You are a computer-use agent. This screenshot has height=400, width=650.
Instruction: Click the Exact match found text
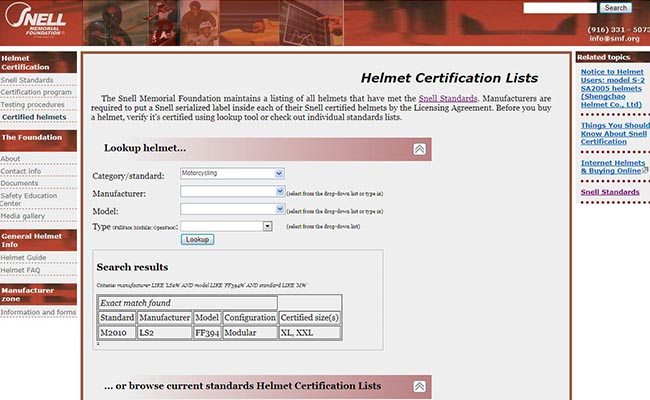136,303
